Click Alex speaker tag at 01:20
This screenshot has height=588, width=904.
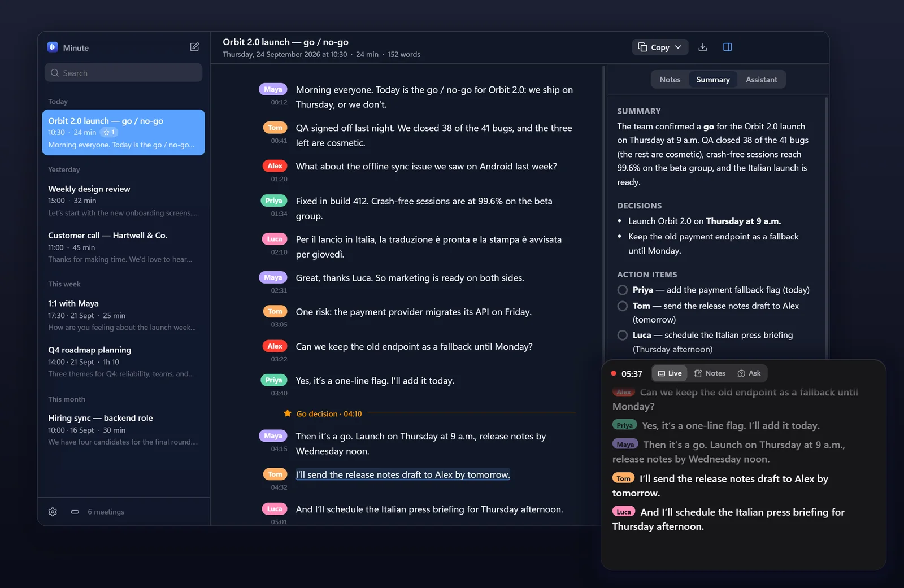coord(275,166)
